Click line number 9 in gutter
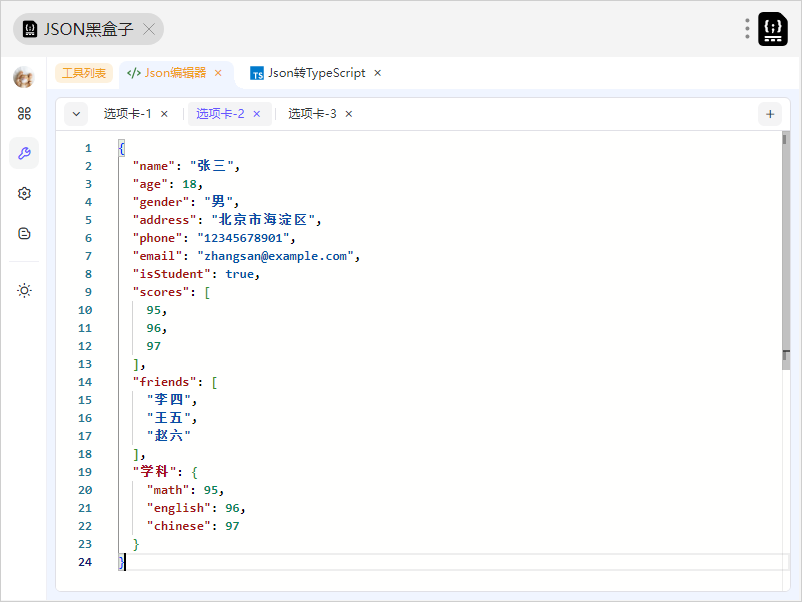 click(x=88, y=292)
